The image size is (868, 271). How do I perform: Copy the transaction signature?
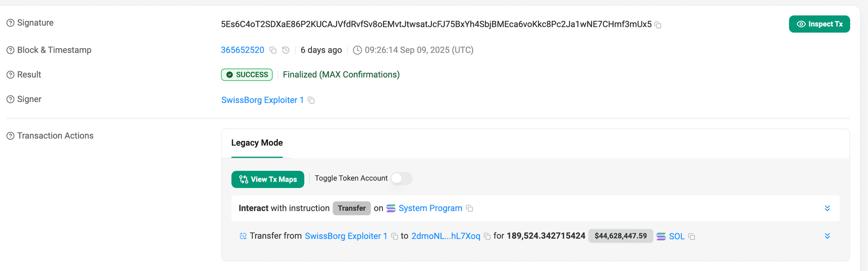click(658, 25)
